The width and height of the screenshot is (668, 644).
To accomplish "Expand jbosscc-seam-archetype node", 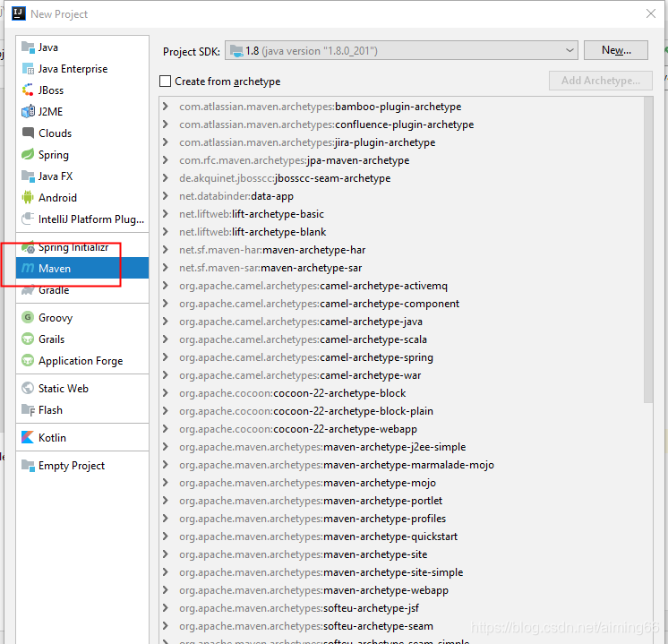I will pos(166,178).
